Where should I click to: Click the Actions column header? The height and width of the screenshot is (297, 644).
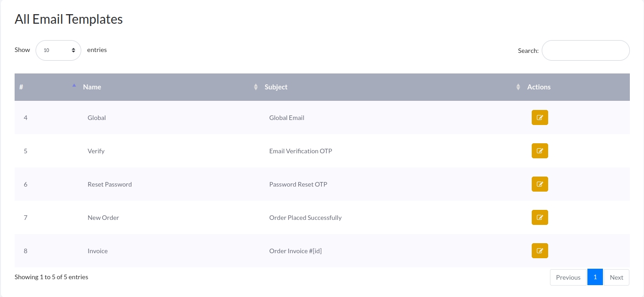(539, 87)
